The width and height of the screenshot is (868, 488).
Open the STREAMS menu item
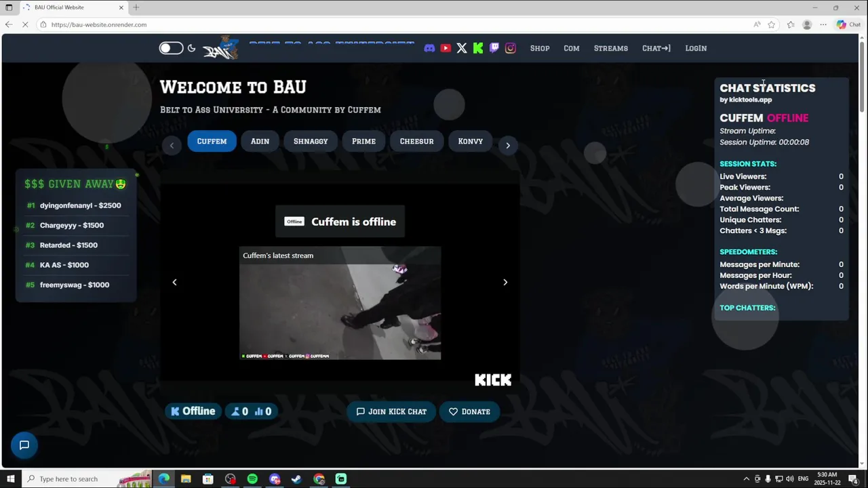[x=611, y=48]
